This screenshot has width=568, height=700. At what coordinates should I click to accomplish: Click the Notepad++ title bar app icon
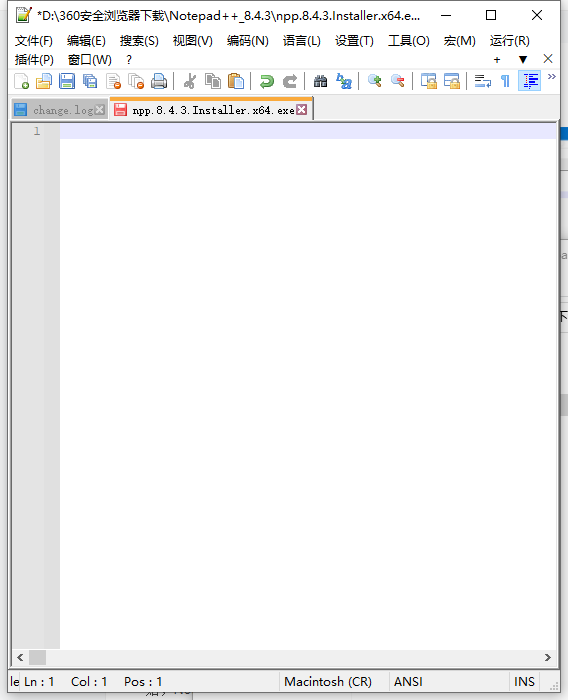pos(24,15)
